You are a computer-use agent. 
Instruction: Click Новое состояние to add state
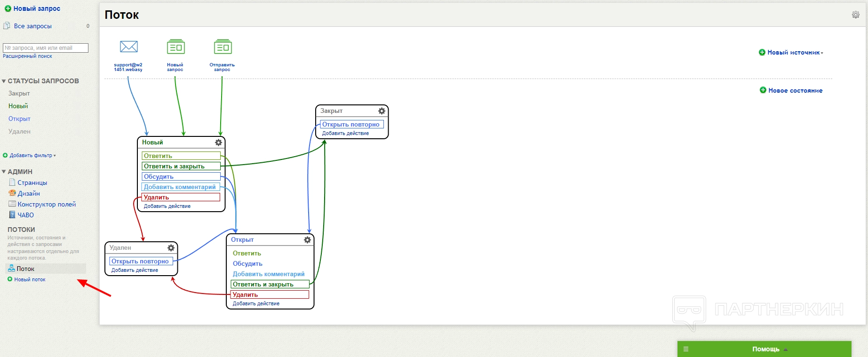click(x=795, y=90)
